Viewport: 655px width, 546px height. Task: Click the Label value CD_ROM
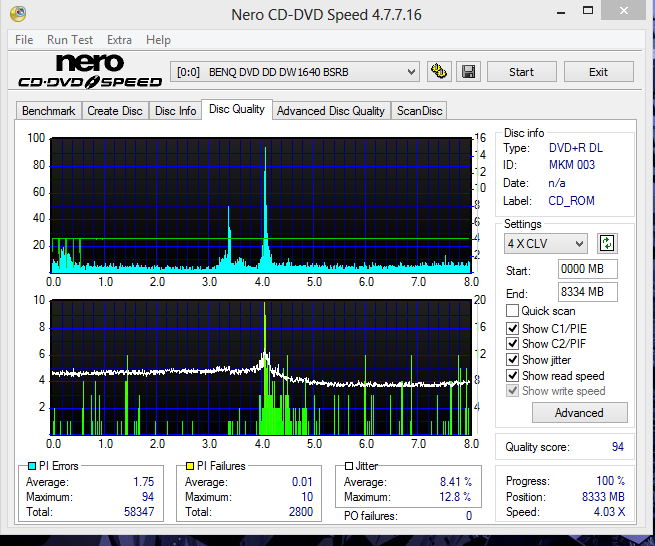(571, 201)
